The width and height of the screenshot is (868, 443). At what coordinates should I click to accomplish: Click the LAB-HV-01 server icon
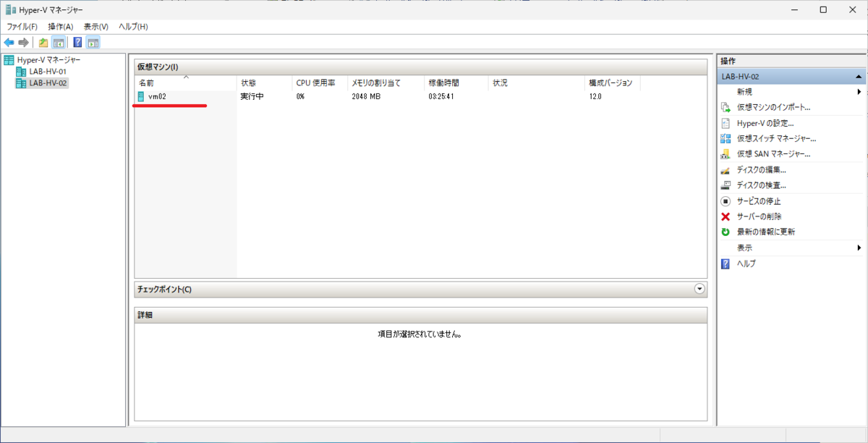click(20, 72)
